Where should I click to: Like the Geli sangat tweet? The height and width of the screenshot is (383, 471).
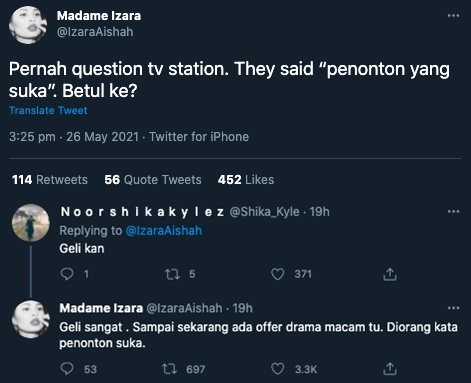[277, 369]
